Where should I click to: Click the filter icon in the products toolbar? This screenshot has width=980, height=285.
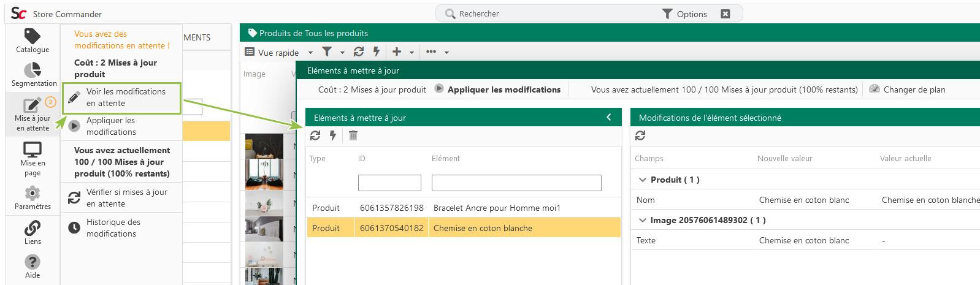[x=327, y=51]
